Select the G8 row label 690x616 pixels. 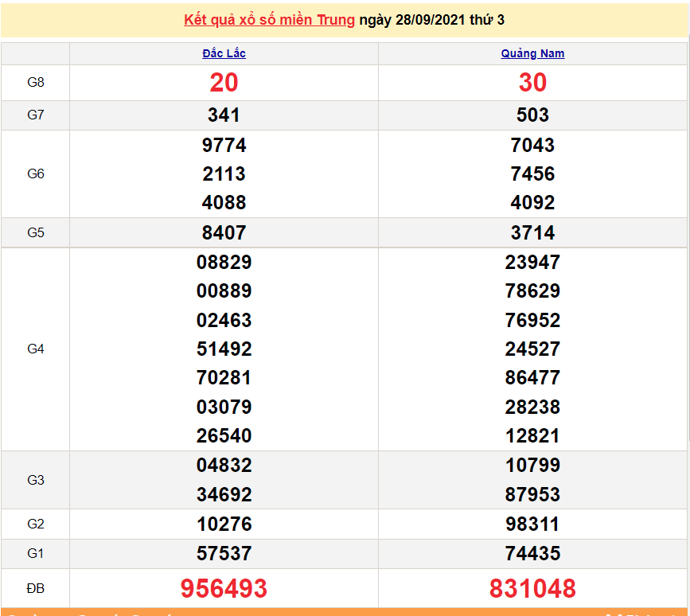36,82
